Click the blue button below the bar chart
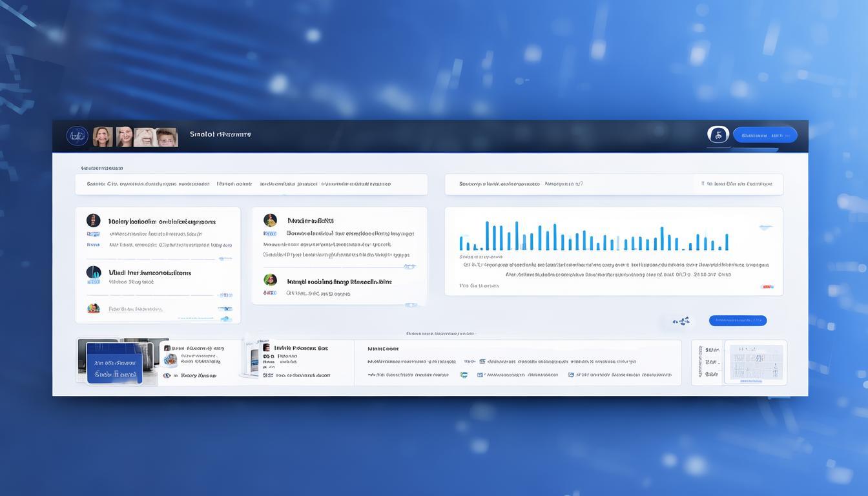 coord(738,320)
